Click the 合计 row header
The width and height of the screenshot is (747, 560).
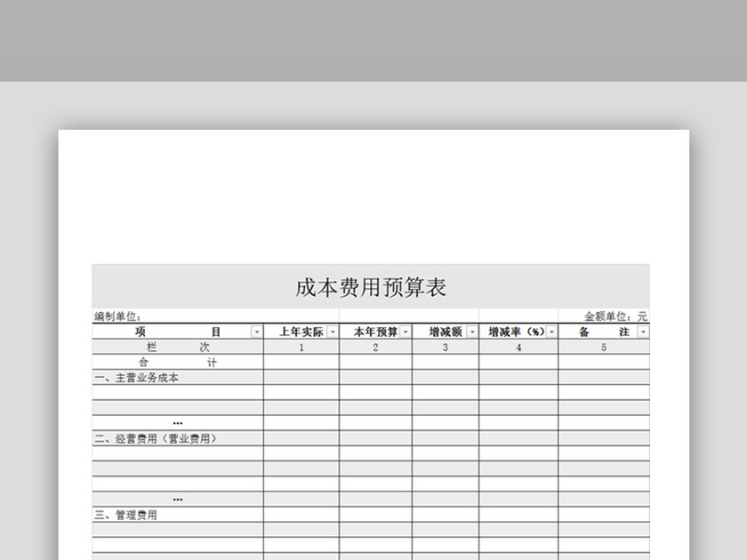tap(175, 361)
